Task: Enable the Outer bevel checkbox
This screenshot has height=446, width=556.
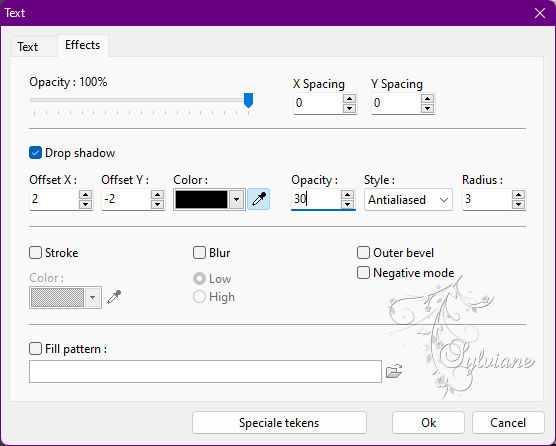Action: click(363, 253)
